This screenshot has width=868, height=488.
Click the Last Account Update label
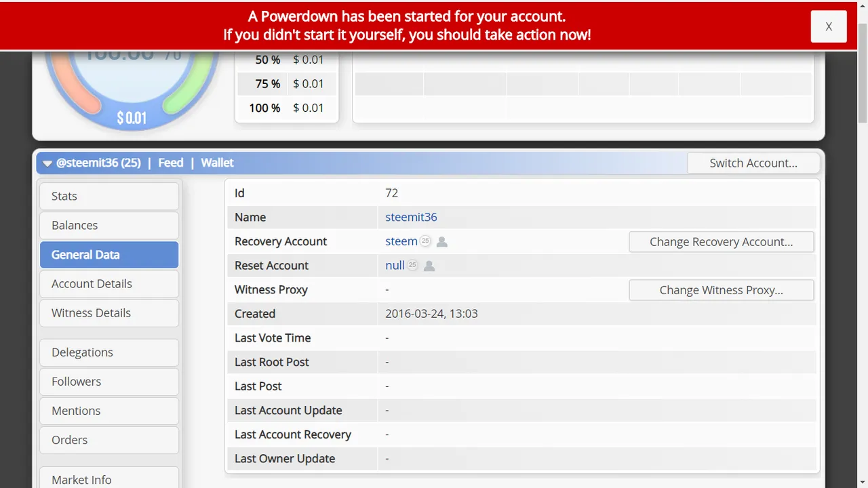[x=288, y=410]
